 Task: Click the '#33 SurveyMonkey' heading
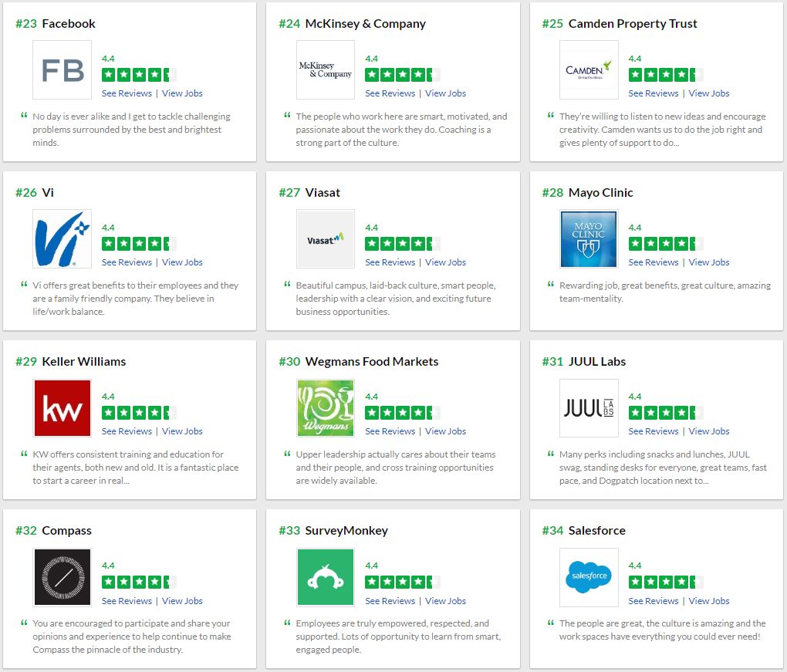[x=334, y=531]
